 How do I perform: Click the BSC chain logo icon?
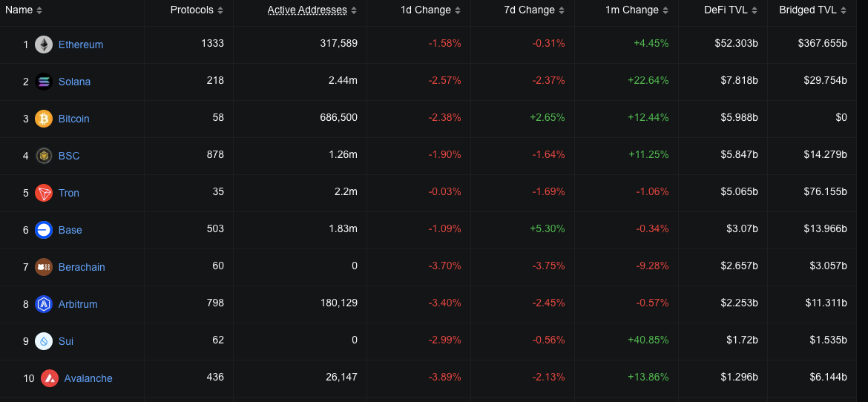point(44,156)
